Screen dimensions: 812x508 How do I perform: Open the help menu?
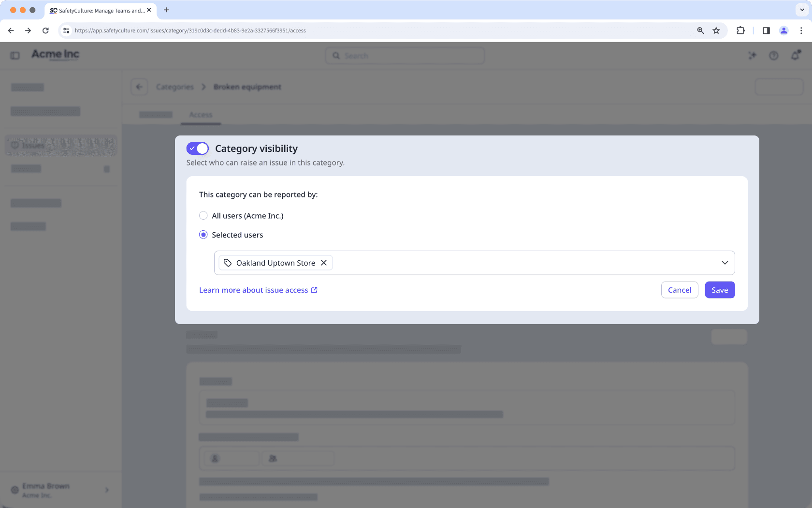(774, 55)
